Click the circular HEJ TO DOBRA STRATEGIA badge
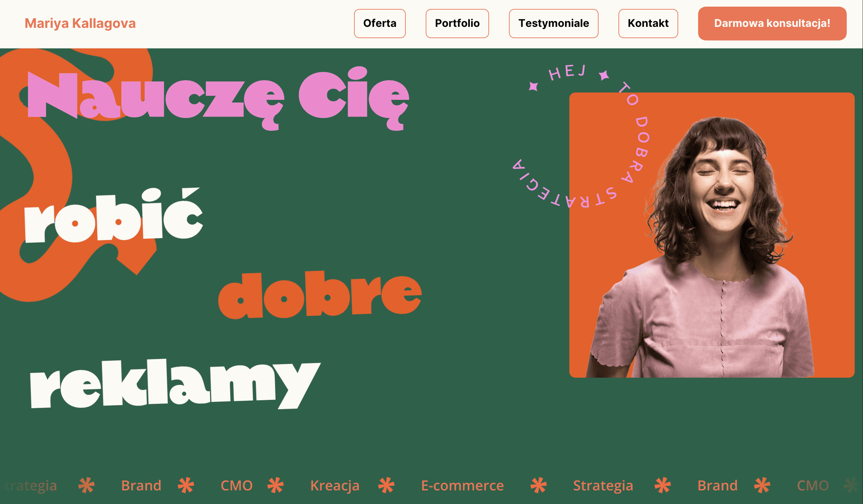Viewport: 863px width, 504px height. point(581,136)
